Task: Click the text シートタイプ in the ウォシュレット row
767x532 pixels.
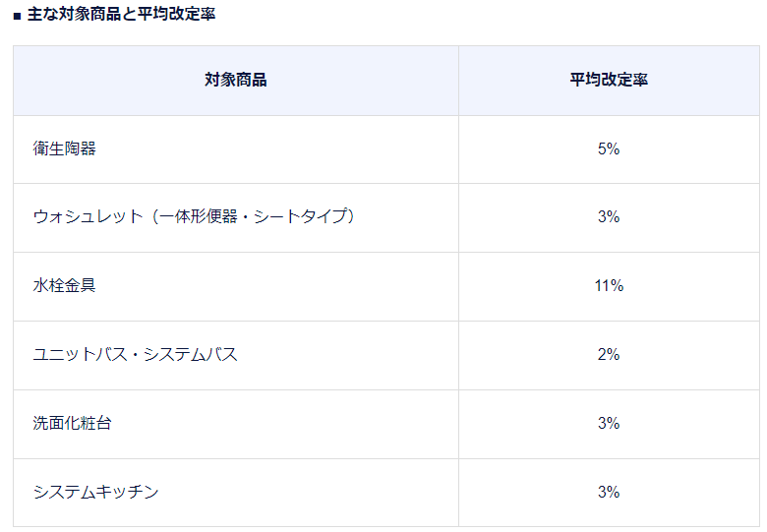Action: 300,216
